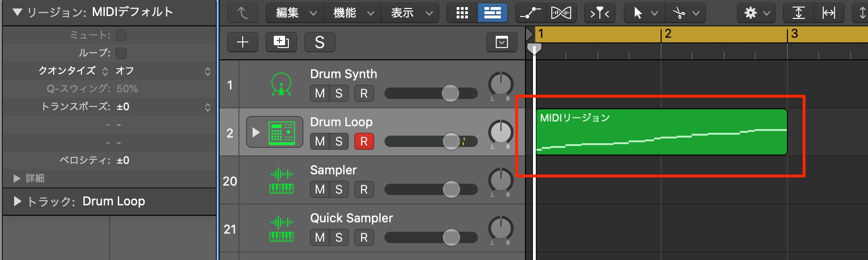
Task: Click the catch playhead button
Action: click(x=599, y=13)
